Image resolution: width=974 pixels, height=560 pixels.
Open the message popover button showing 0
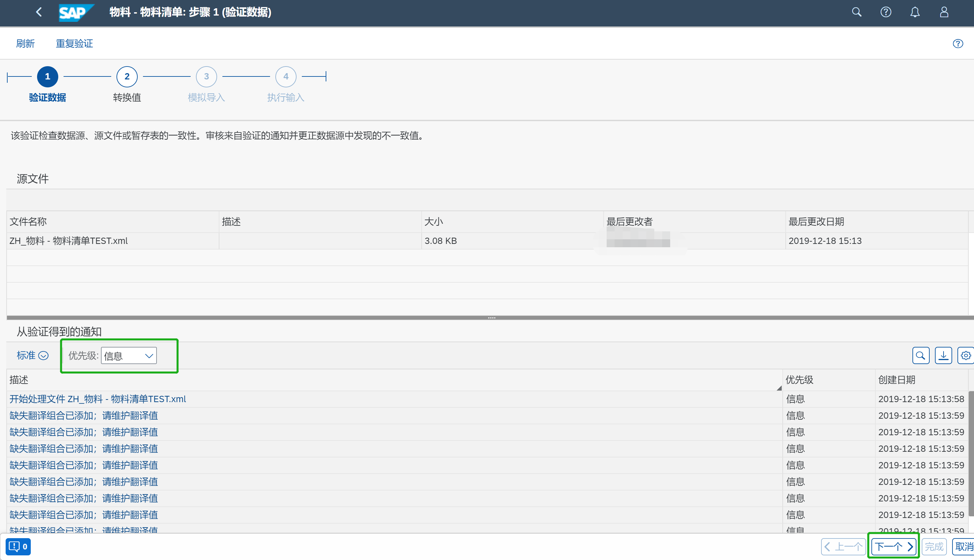click(18, 546)
